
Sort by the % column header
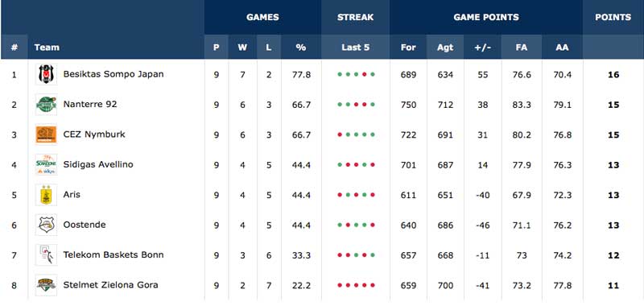(x=301, y=48)
